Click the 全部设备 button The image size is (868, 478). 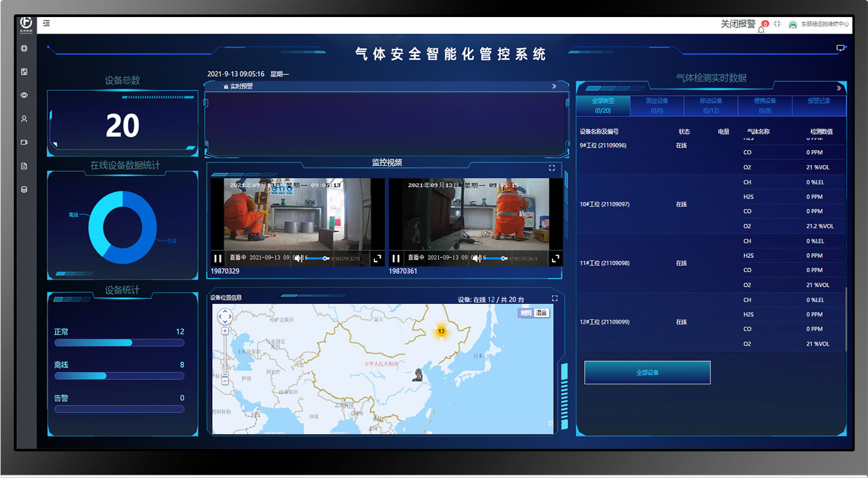point(647,372)
